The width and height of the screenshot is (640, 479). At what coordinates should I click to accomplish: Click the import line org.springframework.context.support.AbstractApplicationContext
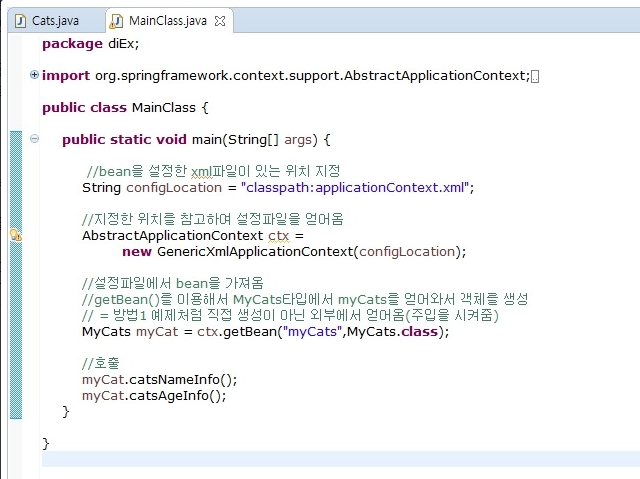(286, 76)
